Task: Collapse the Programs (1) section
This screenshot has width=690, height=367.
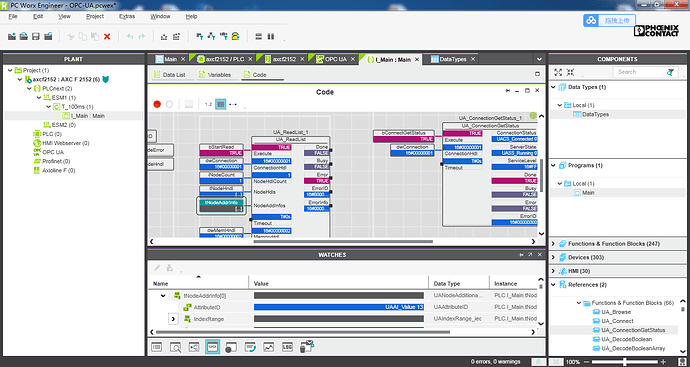Action: [554, 165]
